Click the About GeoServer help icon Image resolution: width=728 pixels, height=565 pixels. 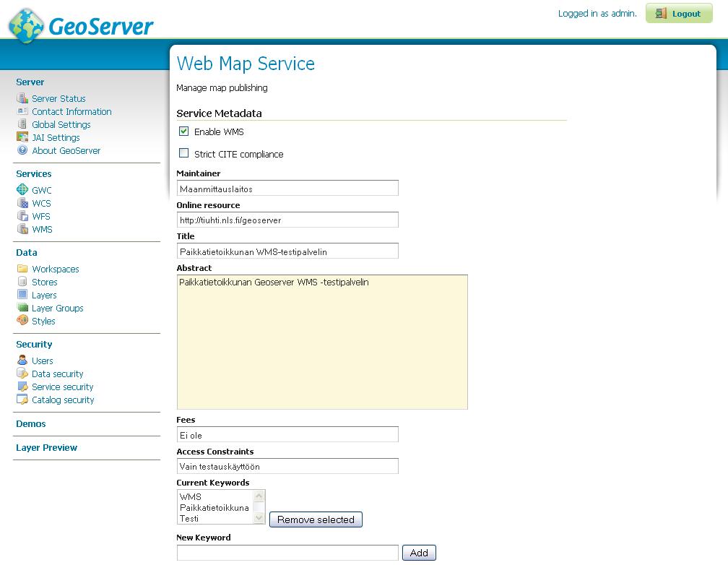(22, 150)
